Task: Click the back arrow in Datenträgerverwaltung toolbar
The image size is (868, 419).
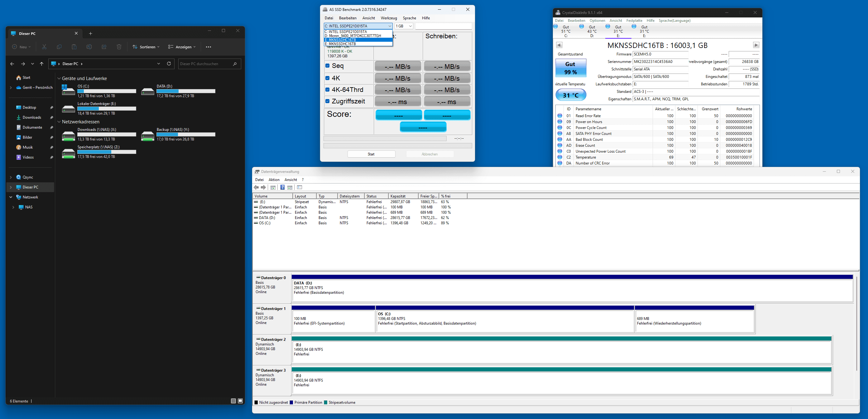Action: pos(257,187)
